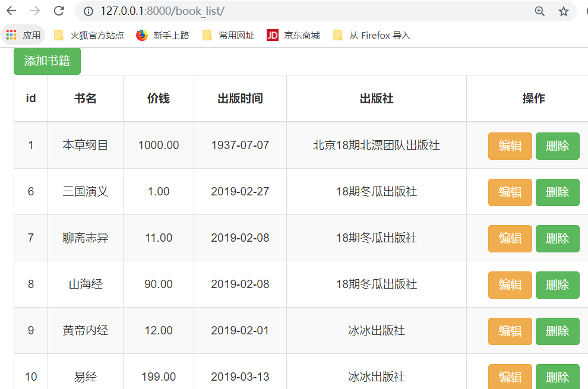Select the book name 聊斋志异

point(86,238)
